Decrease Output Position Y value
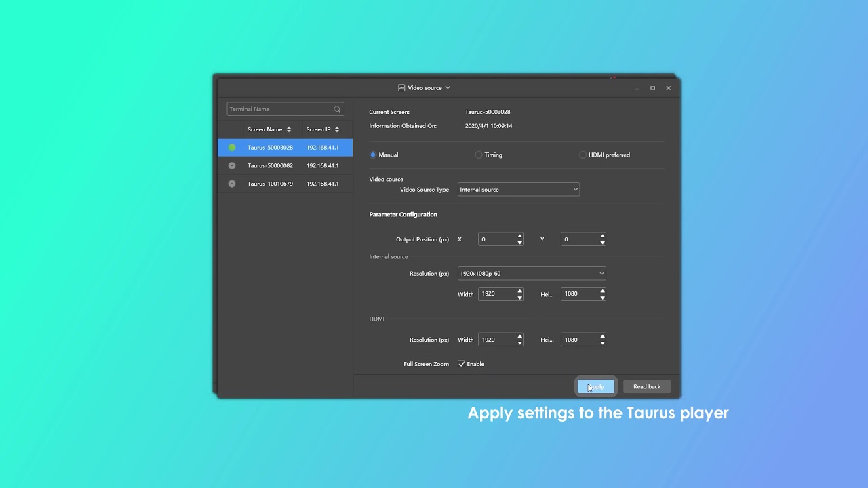The height and width of the screenshot is (488, 868). (602, 243)
